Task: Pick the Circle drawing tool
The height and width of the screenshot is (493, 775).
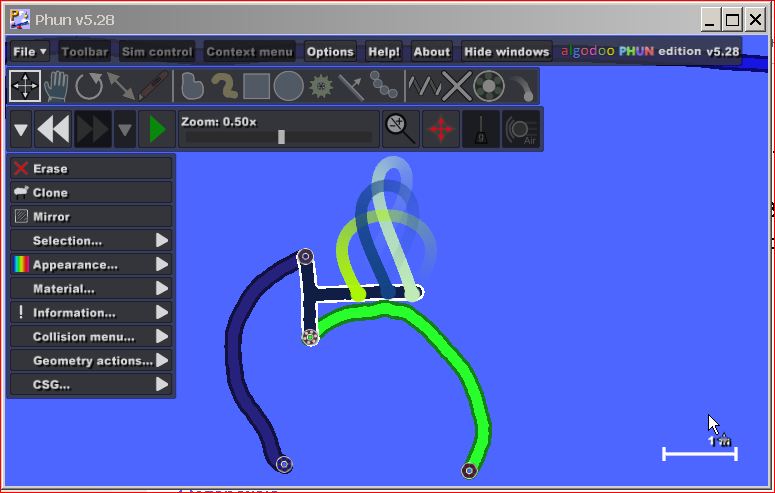Action: (289, 86)
